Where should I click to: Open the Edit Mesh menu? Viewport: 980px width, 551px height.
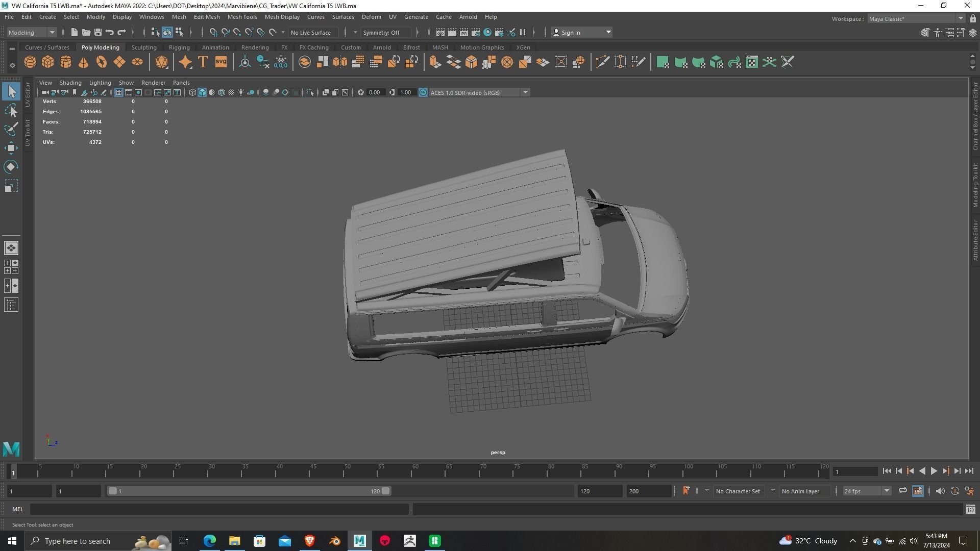point(207,17)
